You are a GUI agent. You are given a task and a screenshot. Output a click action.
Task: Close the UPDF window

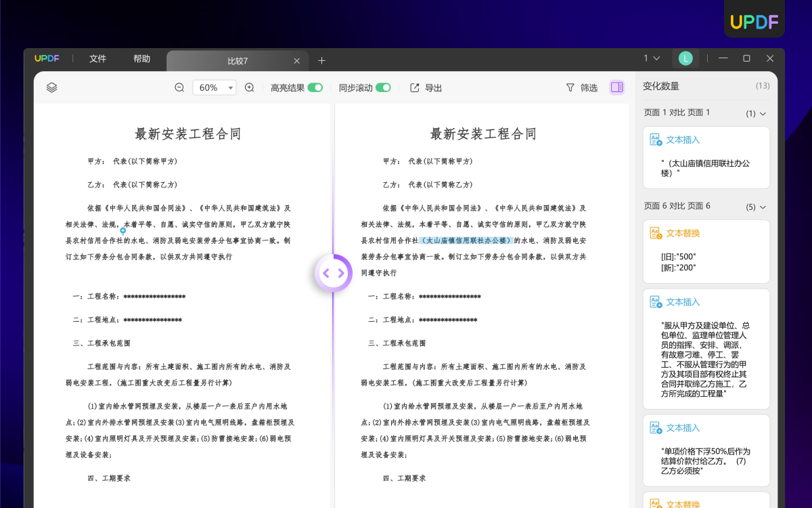[x=770, y=58]
